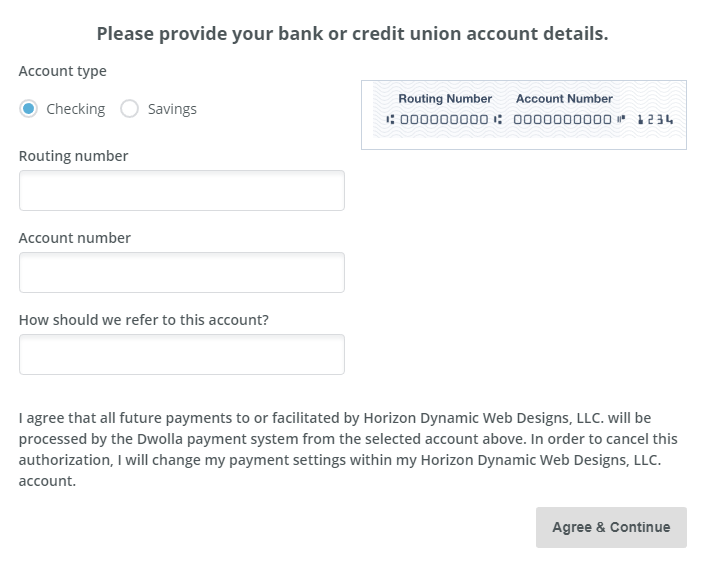
Task: Click the Routing number input field
Action: pyautogui.click(x=182, y=191)
